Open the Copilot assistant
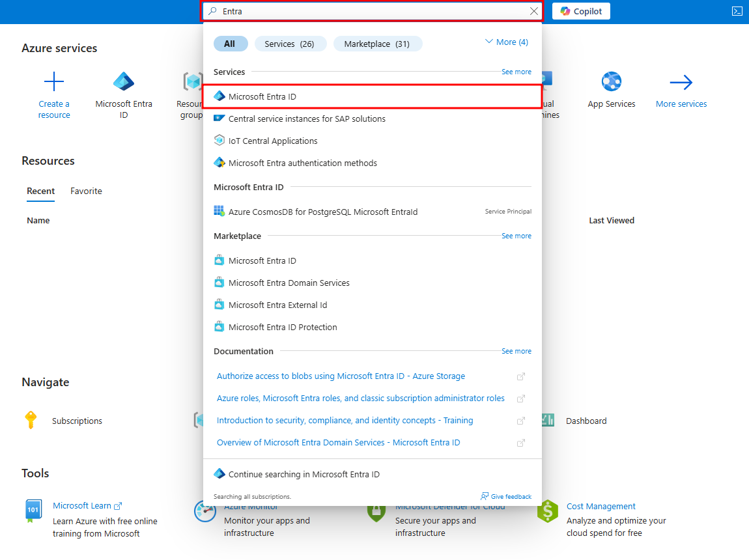The width and height of the screenshot is (749, 560). pos(580,11)
